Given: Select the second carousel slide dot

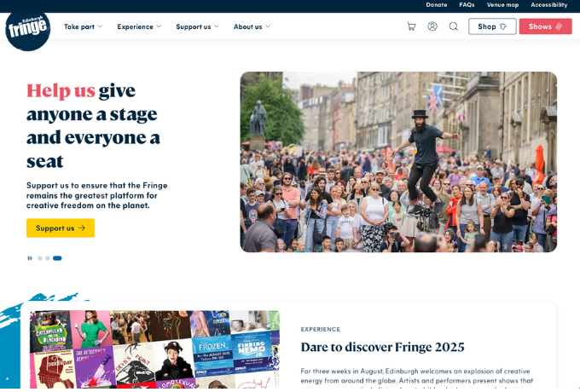Looking at the screenshot, I should pyautogui.click(x=48, y=258).
